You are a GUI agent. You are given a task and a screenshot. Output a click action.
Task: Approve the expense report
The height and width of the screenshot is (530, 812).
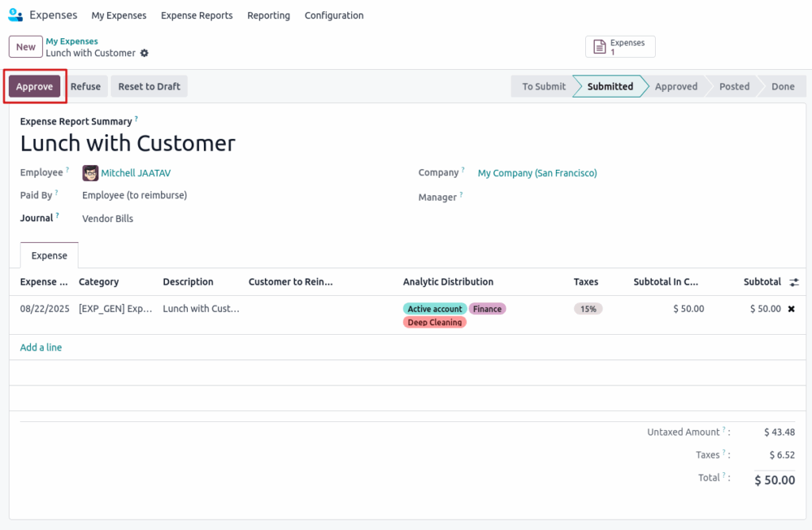[x=34, y=86]
